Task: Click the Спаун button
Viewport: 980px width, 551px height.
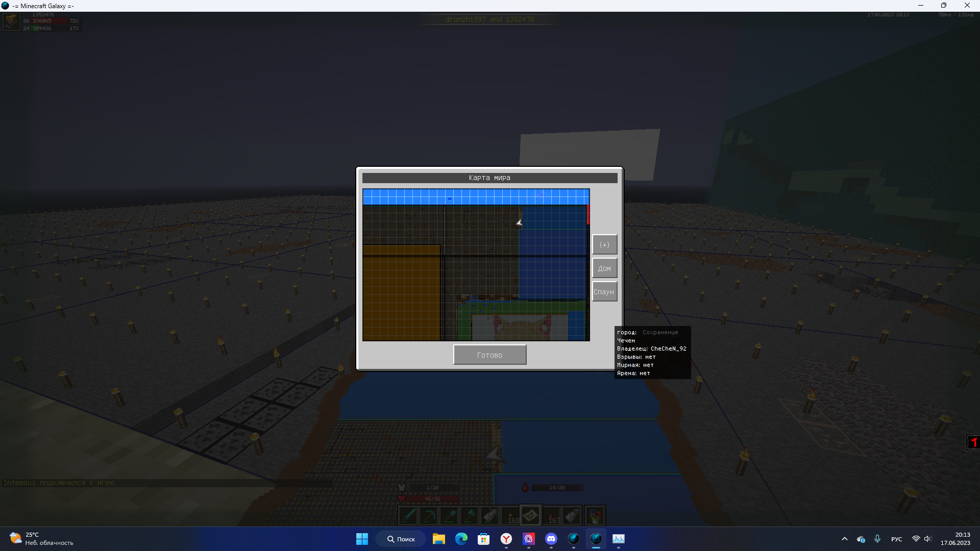Action: pos(604,291)
